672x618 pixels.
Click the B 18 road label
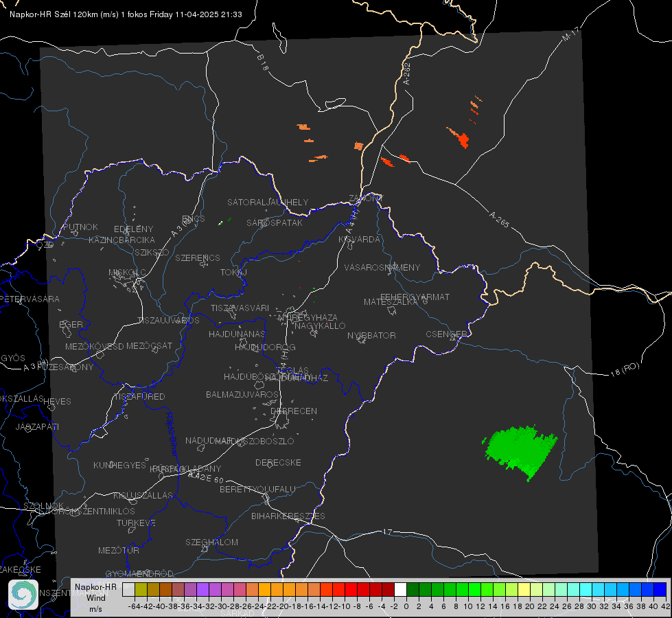[262, 62]
